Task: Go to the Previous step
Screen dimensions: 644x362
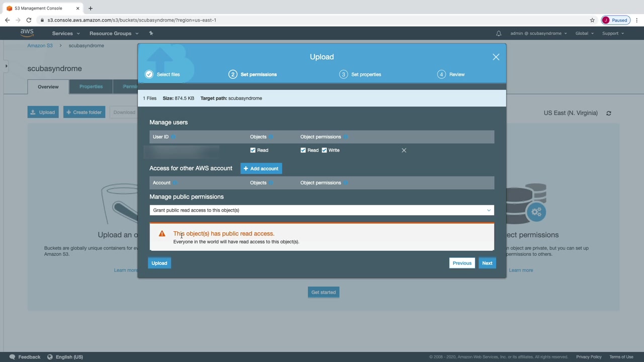Action: [x=462, y=263]
